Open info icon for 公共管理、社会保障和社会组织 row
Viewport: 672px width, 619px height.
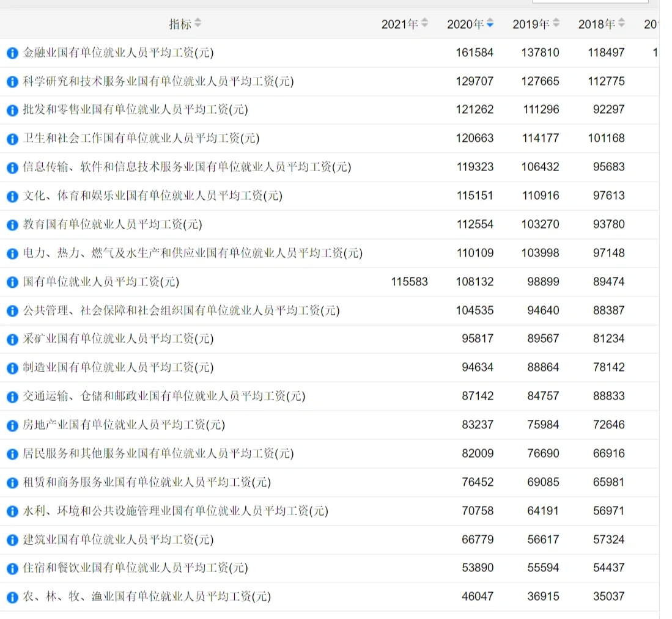coord(12,311)
